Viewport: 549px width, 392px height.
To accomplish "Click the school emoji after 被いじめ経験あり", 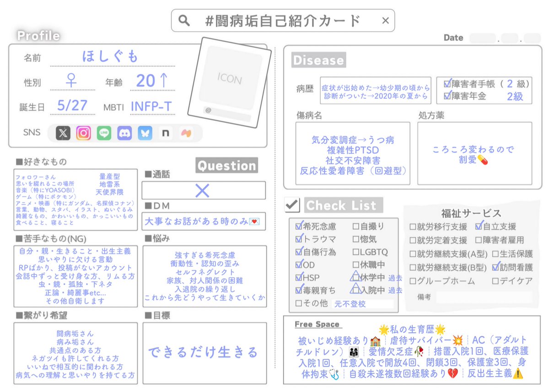I will point(375,341).
